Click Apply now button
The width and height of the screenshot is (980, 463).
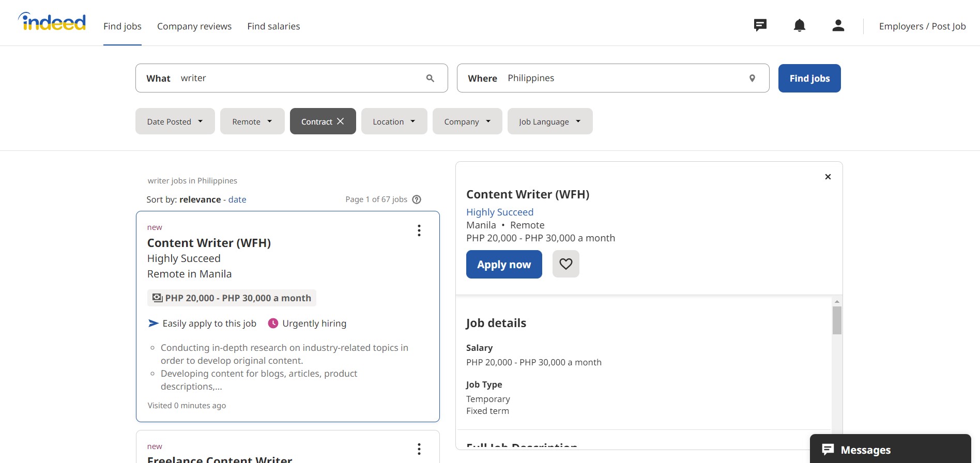click(x=504, y=265)
